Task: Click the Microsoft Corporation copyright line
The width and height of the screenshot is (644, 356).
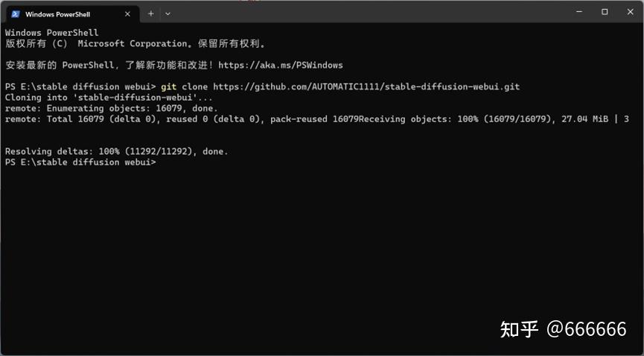Action: [135, 44]
